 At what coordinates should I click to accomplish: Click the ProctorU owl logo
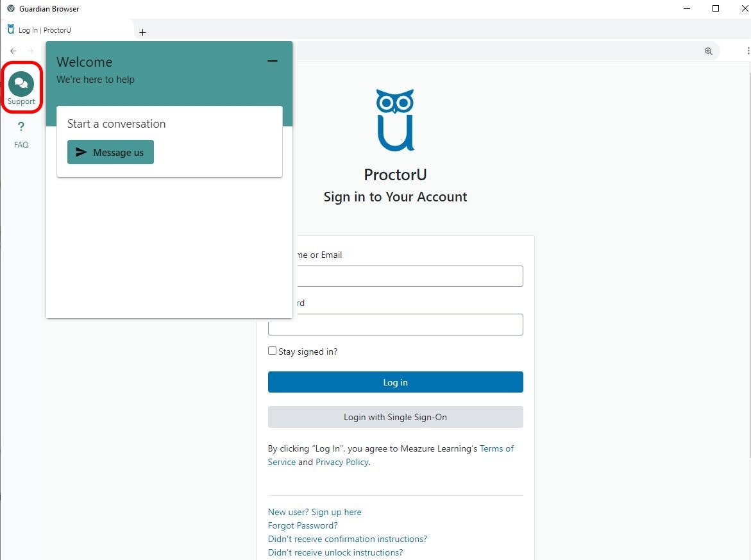(395, 120)
